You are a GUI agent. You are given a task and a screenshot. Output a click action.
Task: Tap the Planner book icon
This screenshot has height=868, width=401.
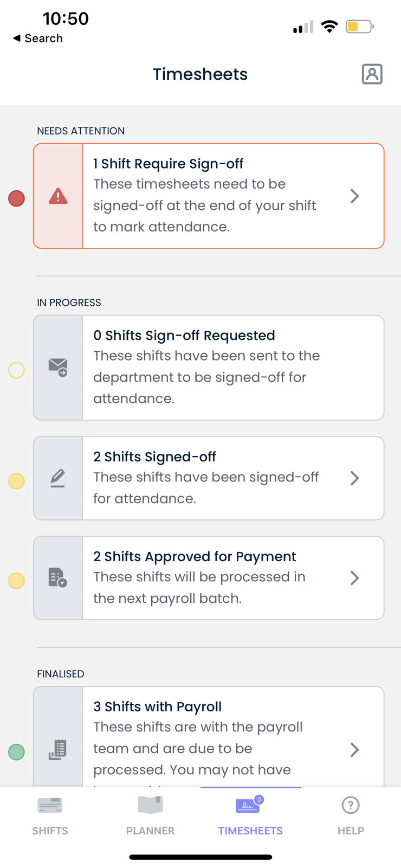[150, 805]
